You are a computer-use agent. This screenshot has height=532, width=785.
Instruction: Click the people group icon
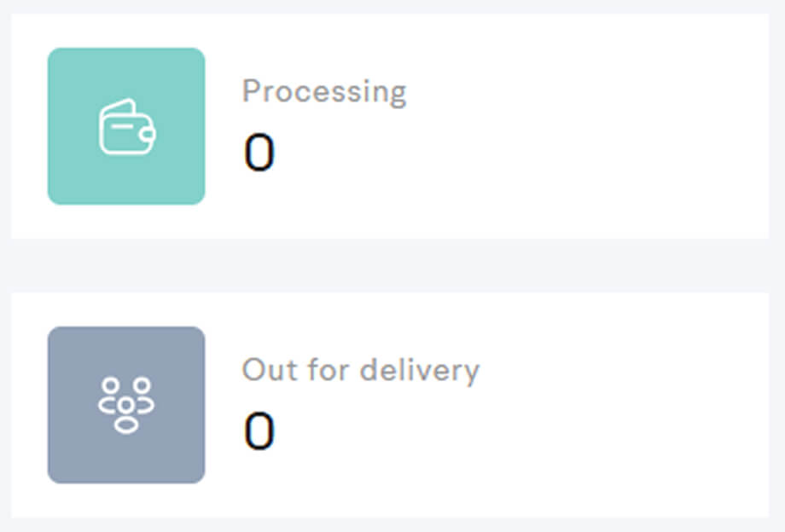126,405
